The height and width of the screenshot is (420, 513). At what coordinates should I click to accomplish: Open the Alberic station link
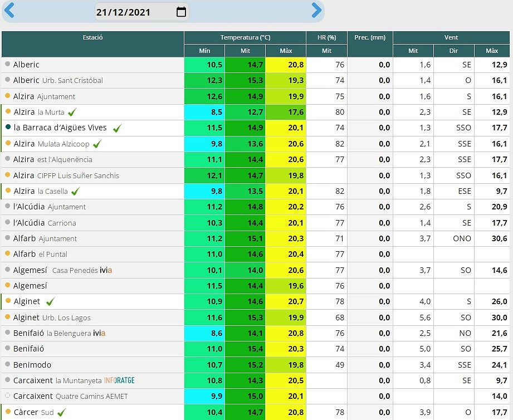pos(26,65)
